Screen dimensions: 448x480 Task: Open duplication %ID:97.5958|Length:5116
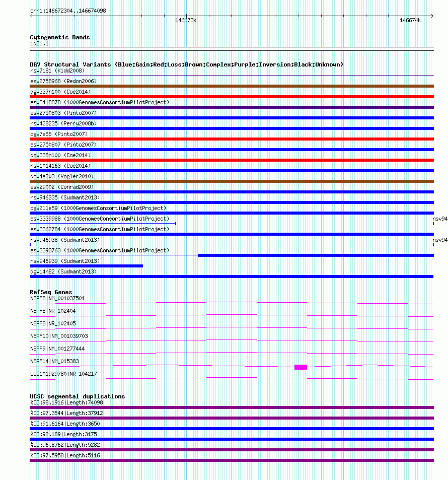click(x=65, y=455)
